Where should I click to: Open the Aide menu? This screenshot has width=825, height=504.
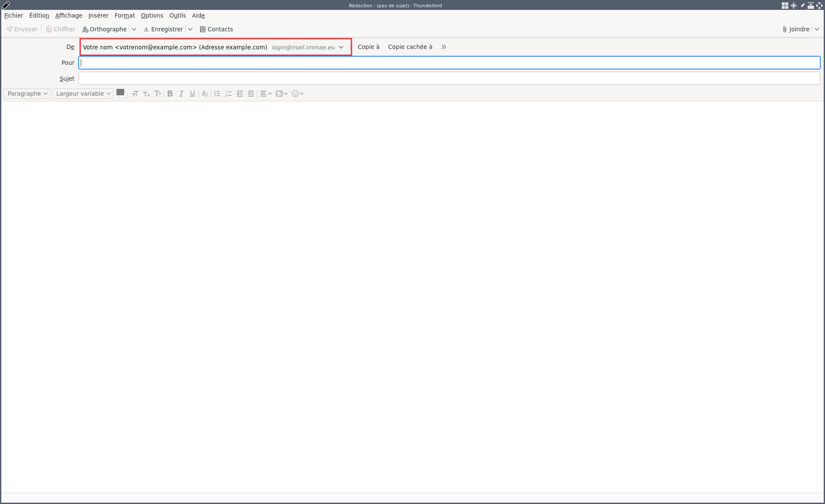(199, 15)
